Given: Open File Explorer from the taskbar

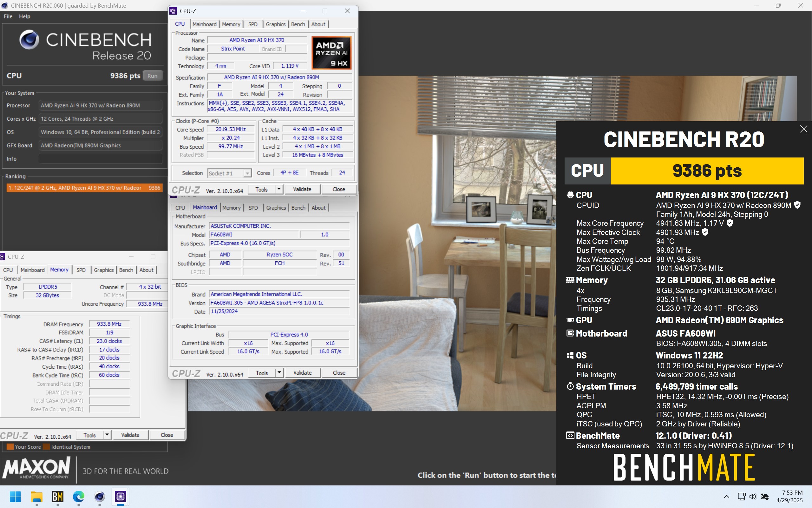Looking at the screenshot, I should click(x=36, y=497).
